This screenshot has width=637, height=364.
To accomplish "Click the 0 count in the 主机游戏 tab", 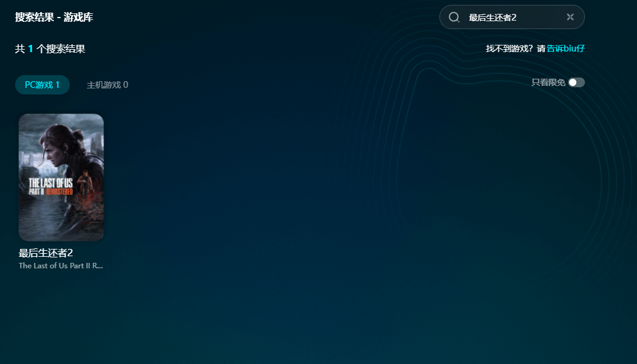I will (x=125, y=85).
